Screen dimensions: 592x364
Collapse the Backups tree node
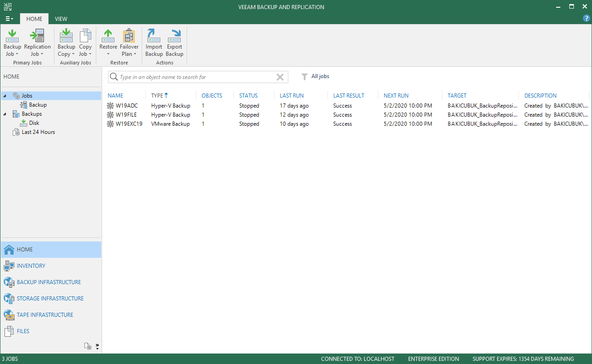5,114
